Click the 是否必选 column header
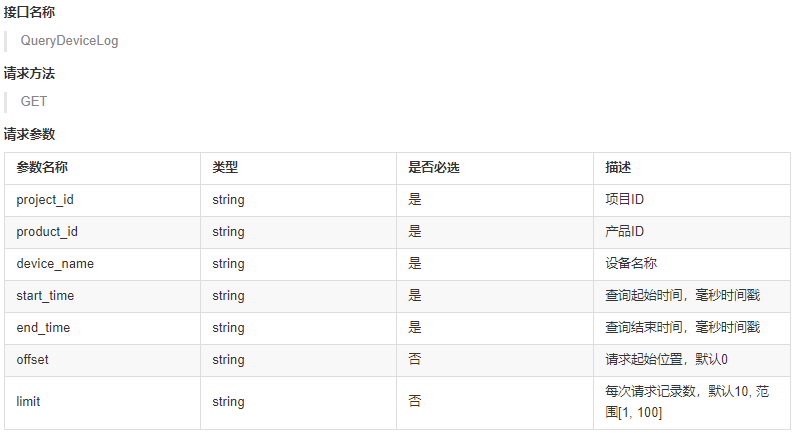The image size is (794, 433). point(434,168)
